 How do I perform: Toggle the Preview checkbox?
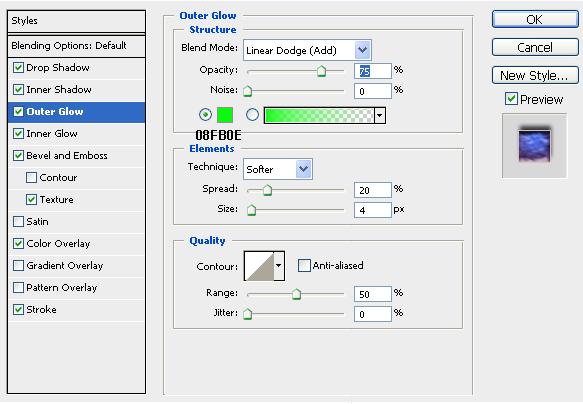tap(511, 99)
